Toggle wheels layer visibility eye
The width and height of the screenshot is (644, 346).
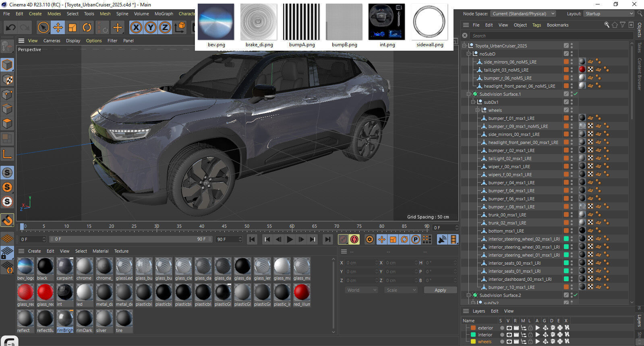coord(509,342)
